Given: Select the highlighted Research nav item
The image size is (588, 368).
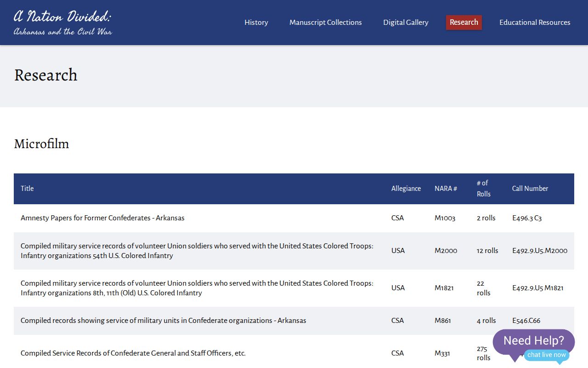Looking at the screenshot, I should [x=464, y=22].
